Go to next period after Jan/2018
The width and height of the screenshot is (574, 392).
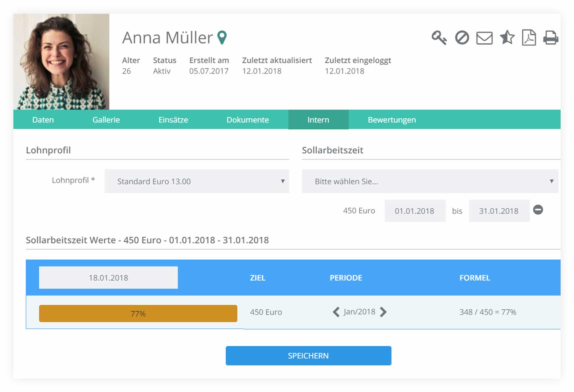[x=383, y=312]
